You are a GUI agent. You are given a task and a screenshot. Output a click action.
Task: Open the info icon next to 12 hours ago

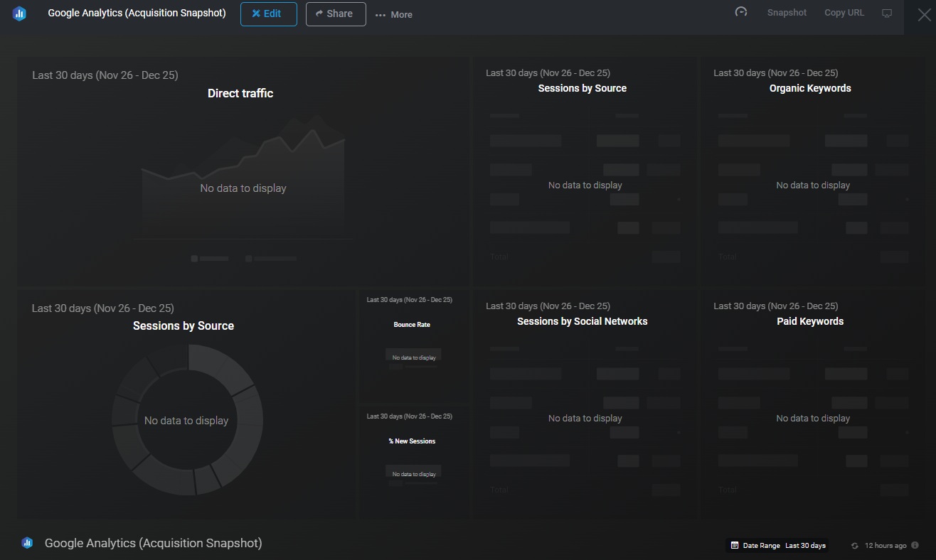coord(915,545)
